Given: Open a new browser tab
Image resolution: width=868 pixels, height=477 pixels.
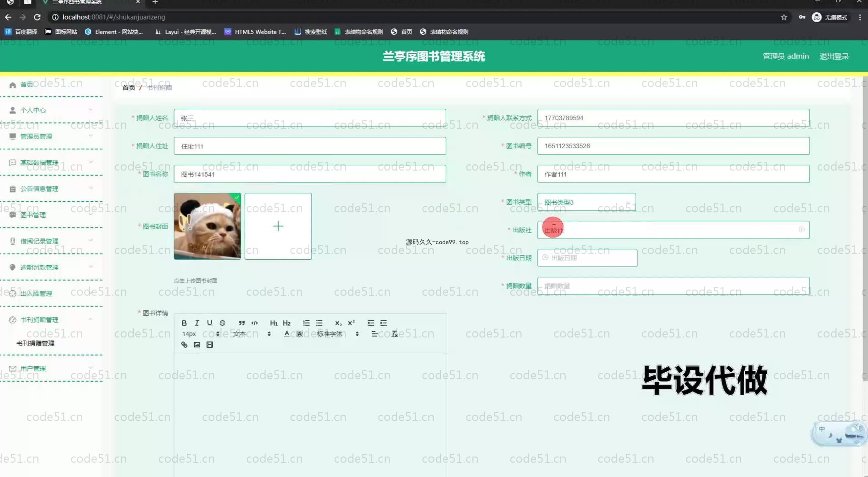Looking at the screenshot, I should [x=155, y=2].
